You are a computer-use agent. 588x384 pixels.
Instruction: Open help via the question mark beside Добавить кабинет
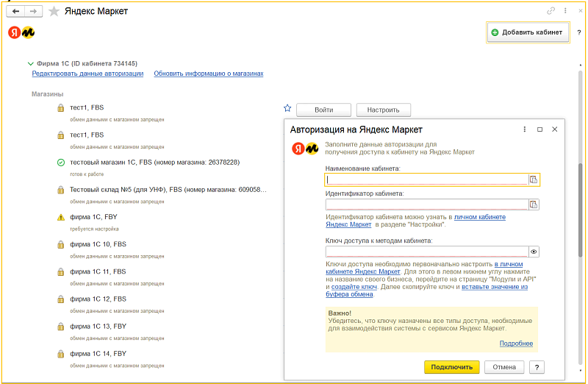pyautogui.click(x=579, y=32)
